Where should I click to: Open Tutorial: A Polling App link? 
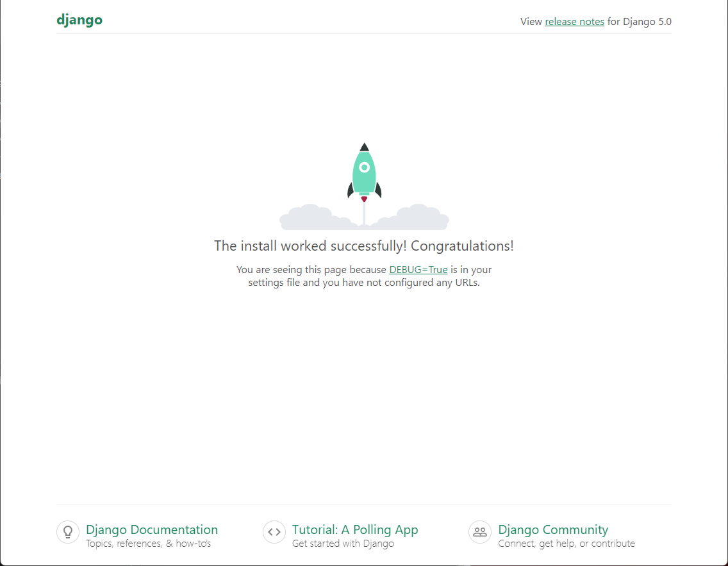click(355, 529)
